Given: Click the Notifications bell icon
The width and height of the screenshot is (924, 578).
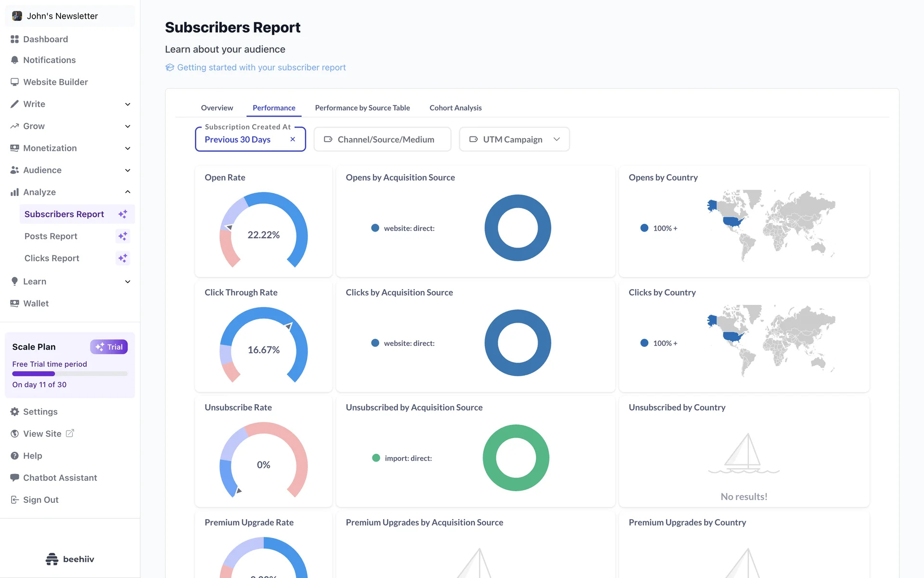Looking at the screenshot, I should pyautogui.click(x=14, y=60).
